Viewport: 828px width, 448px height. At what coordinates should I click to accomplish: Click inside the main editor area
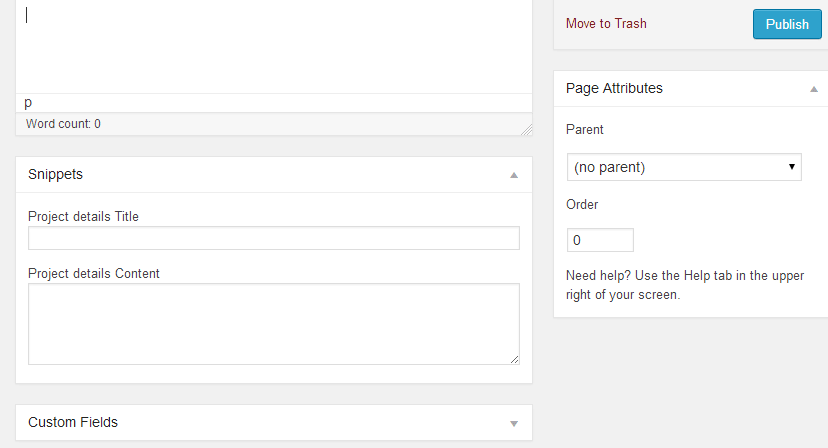coord(274,46)
